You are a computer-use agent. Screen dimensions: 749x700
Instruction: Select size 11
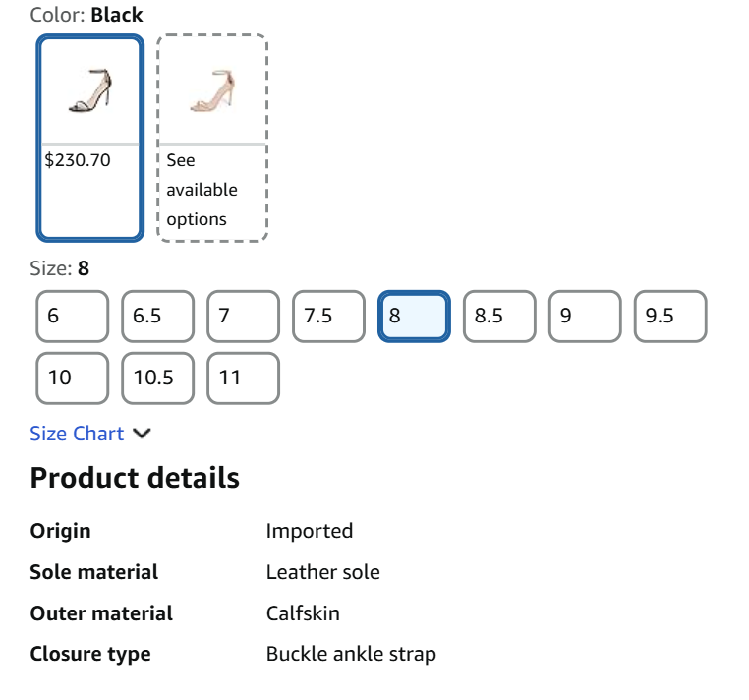pos(243,378)
